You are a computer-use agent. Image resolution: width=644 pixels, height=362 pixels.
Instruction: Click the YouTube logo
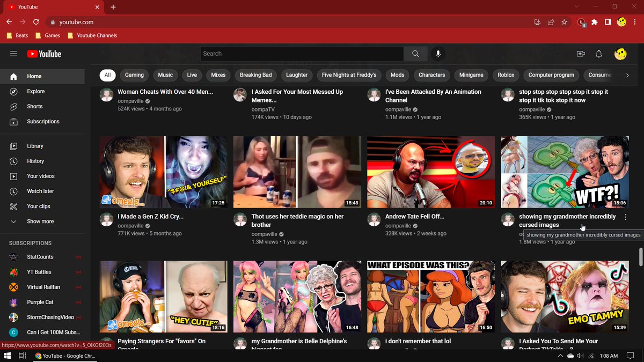(44, 54)
